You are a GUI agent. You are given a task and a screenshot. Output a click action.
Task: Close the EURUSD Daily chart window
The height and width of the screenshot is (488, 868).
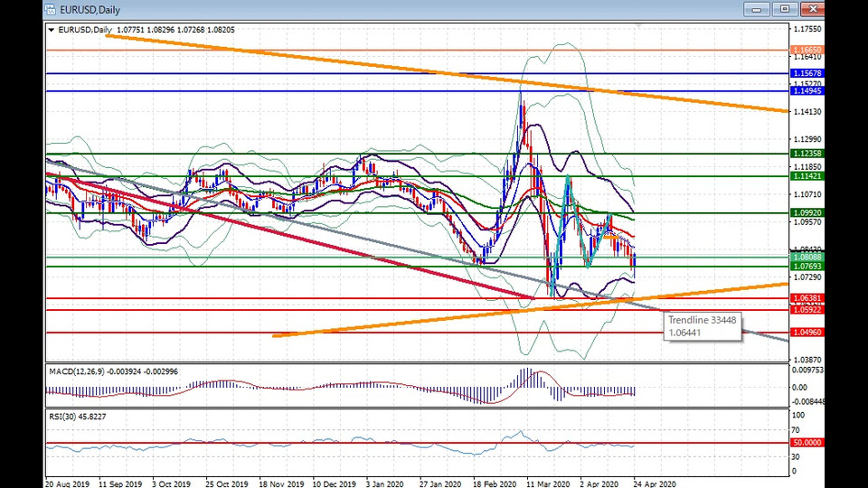pos(812,9)
